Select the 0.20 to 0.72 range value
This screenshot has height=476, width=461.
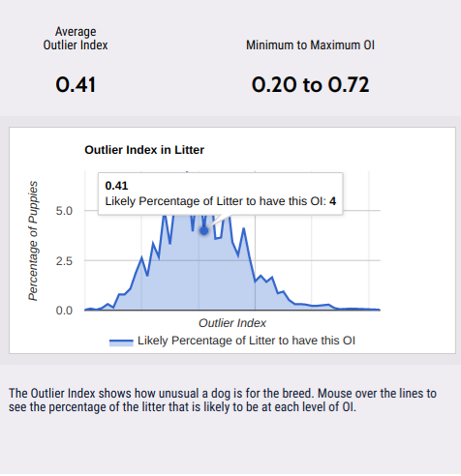pyautogui.click(x=310, y=85)
